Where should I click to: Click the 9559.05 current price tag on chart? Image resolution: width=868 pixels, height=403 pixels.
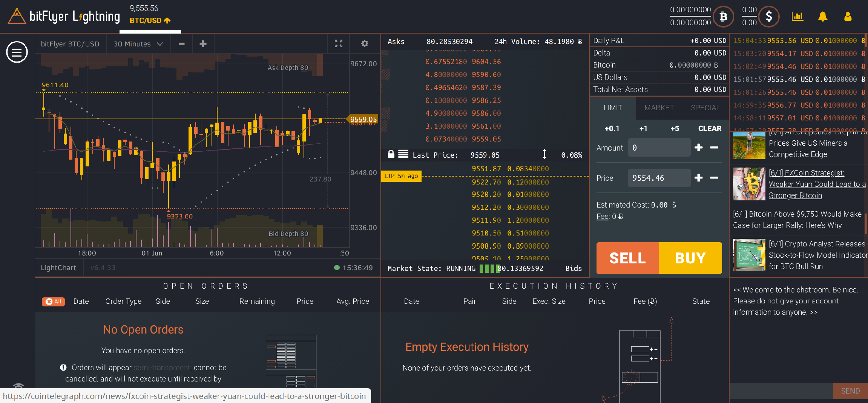(x=363, y=120)
